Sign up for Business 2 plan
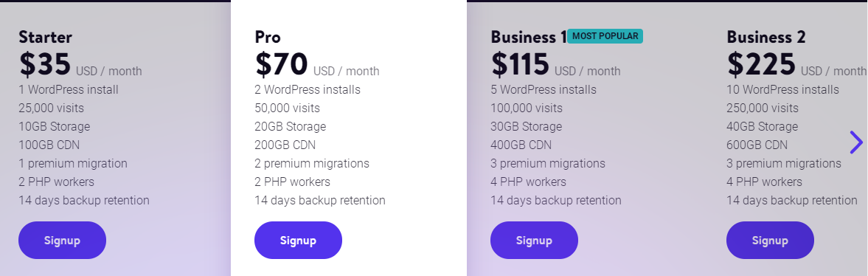This screenshot has height=276, width=868. (x=770, y=240)
